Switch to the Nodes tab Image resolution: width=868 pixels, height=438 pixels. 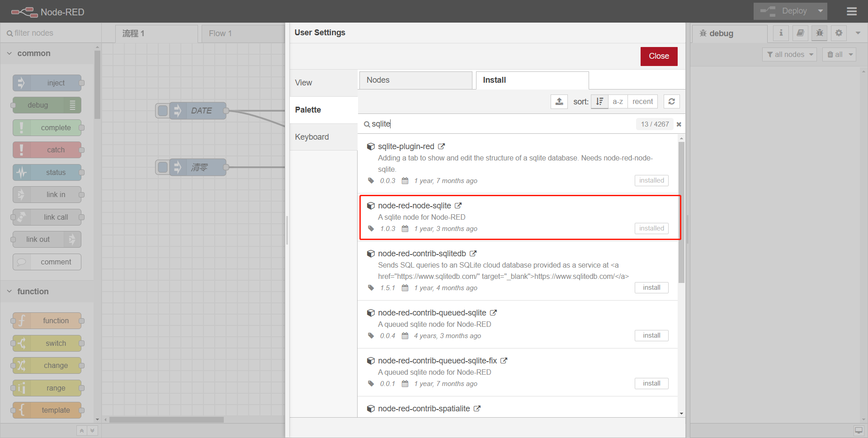pyautogui.click(x=415, y=80)
